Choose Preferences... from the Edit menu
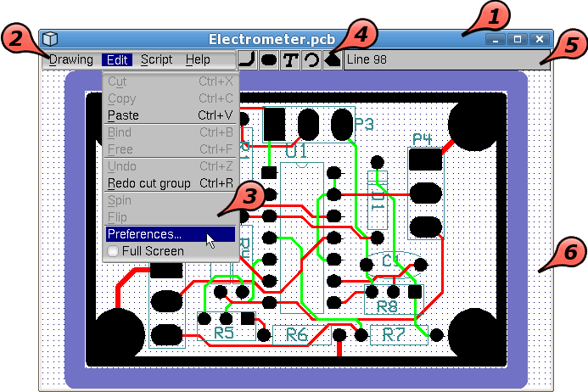The height and width of the screenshot is (392, 588). pos(144,234)
